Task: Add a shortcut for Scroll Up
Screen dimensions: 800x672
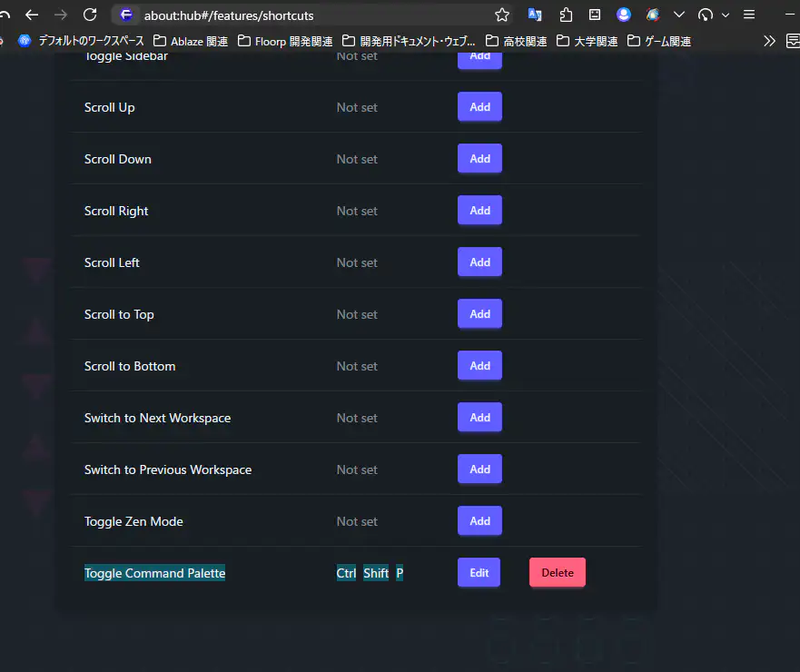Action: click(479, 106)
